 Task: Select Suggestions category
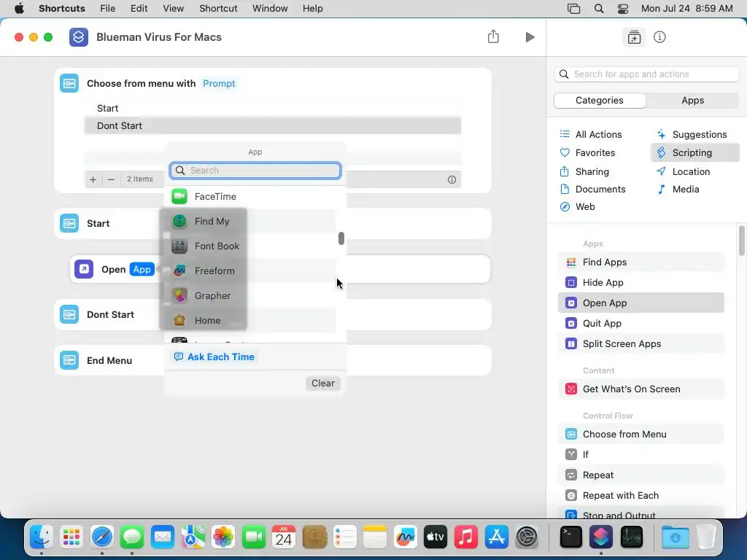coord(692,135)
